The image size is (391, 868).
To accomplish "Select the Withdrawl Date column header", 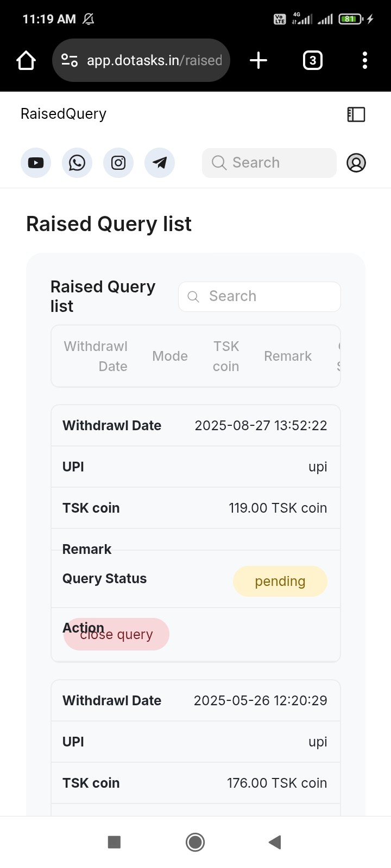I will (96, 356).
